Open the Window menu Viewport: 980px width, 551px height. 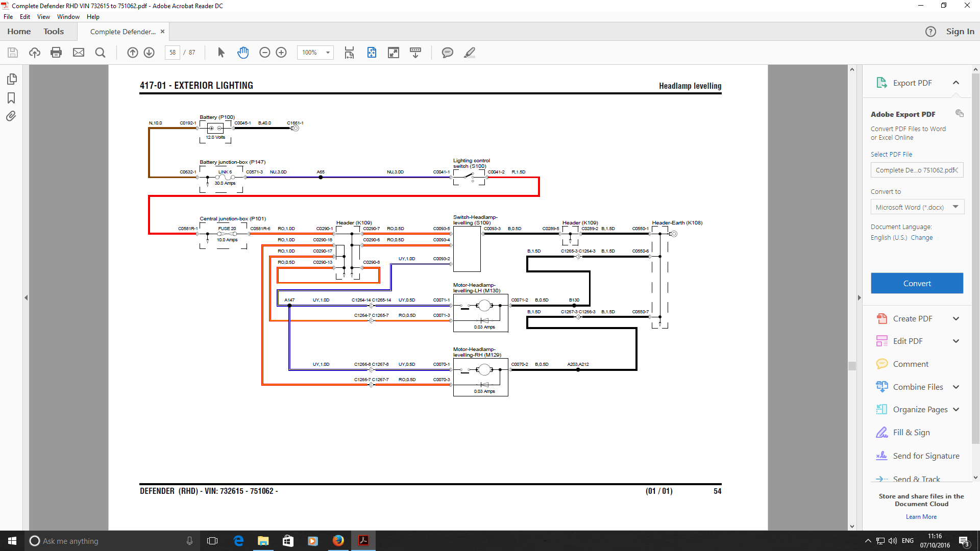click(x=68, y=17)
